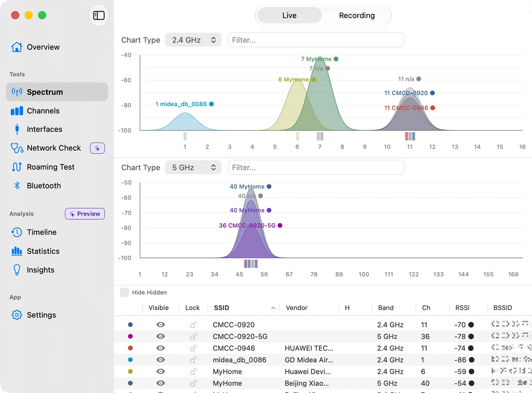
Task: Sort by Vendor column header
Action: tap(297, 308)
